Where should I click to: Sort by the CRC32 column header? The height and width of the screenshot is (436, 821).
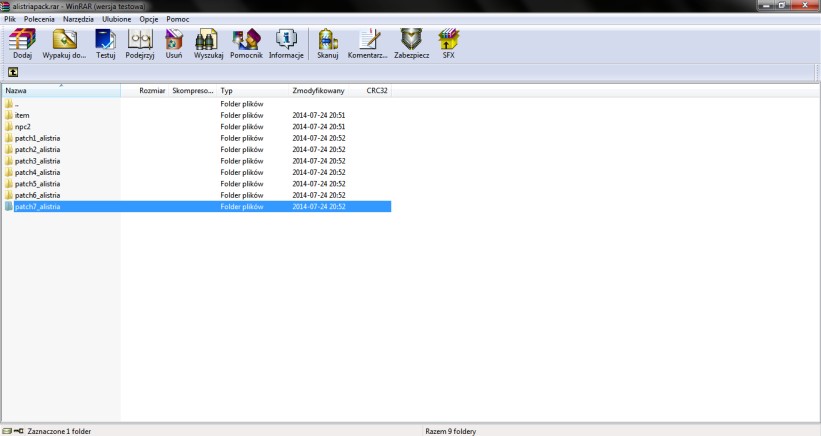pos(370,91)
